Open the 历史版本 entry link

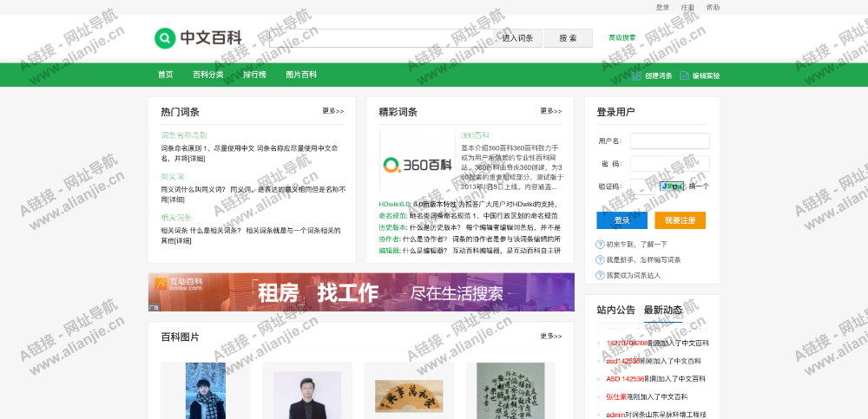coord(392,227)
